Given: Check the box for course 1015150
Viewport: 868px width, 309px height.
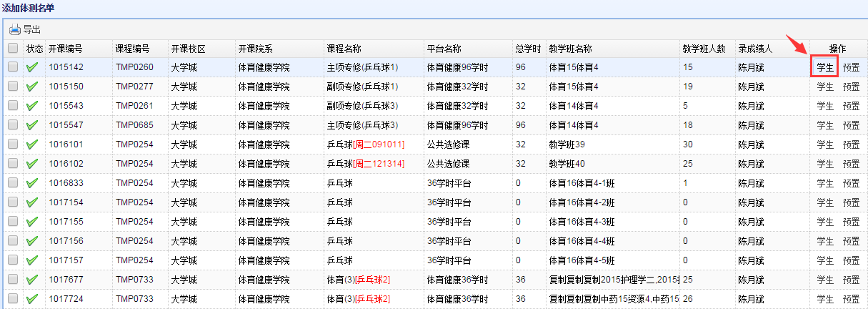Looking at the screenshot, I should point(13,87).
